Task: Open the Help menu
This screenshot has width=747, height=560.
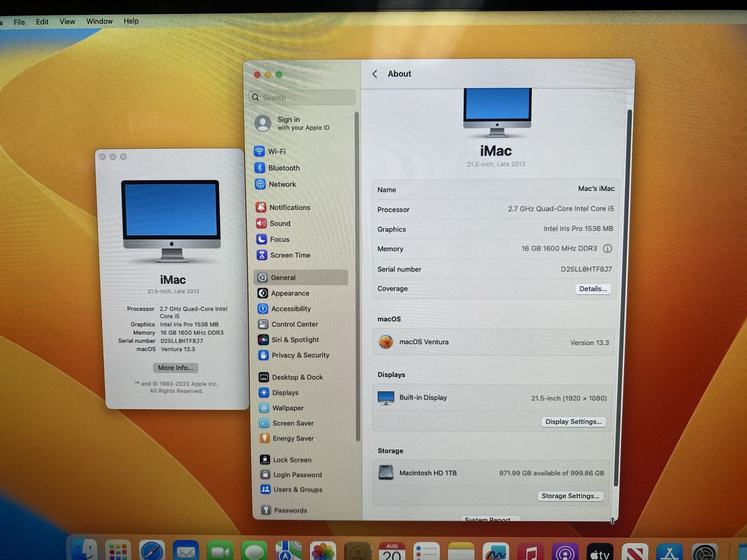Action: point(131,21)
